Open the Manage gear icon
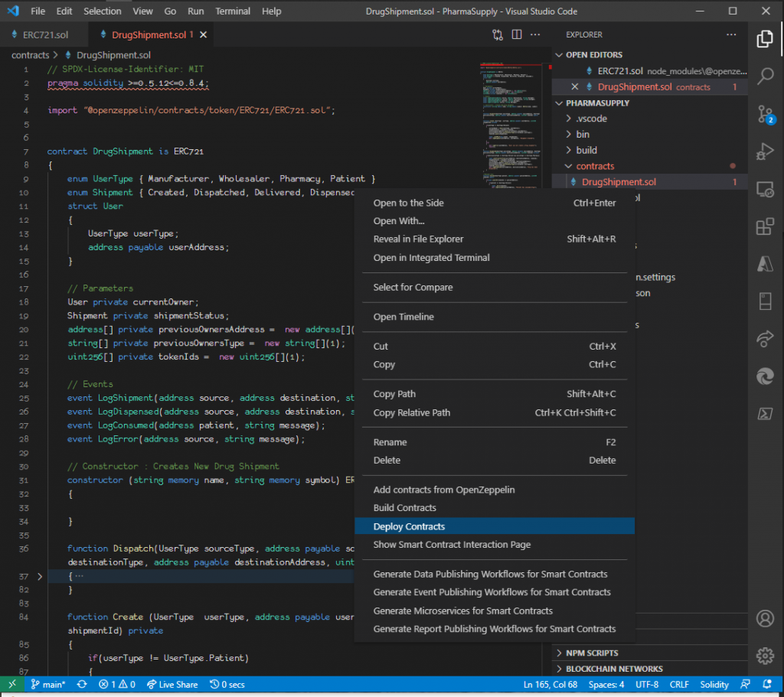The width and height of the screenshot is (784, 697). click(765, 656)
